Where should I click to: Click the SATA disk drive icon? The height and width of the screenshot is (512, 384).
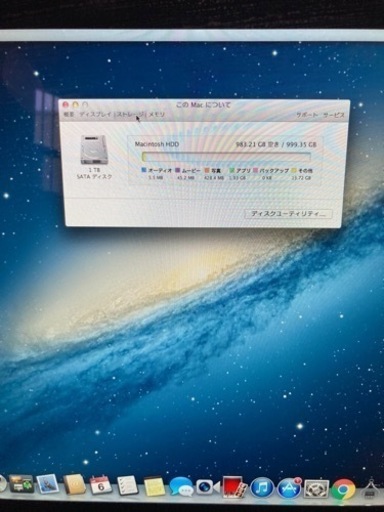click(x=94, y=150)
